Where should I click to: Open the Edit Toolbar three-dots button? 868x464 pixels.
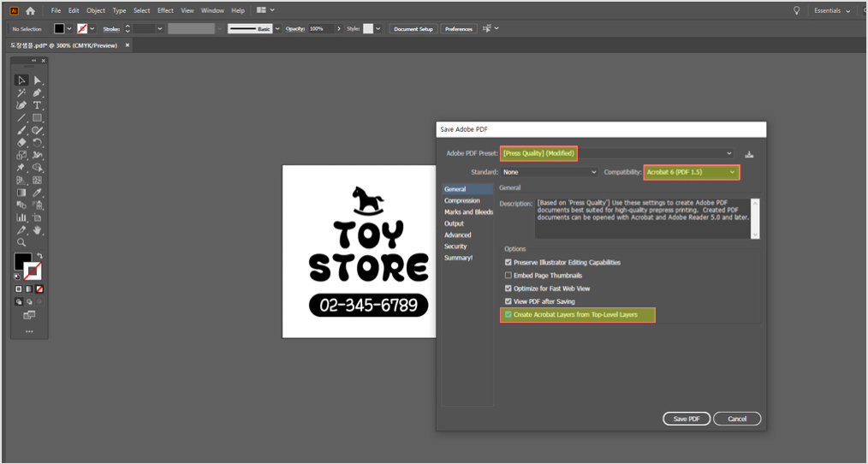pos(29,331)
